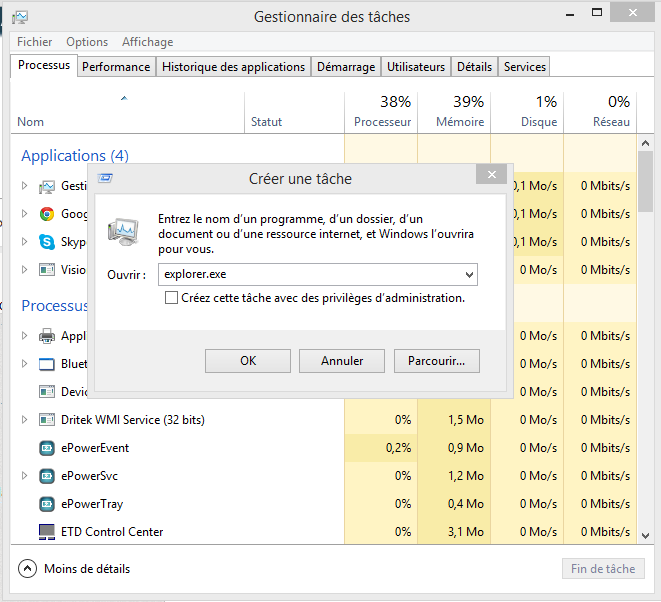Close the Créer une tâche dialog

(492, 174)
